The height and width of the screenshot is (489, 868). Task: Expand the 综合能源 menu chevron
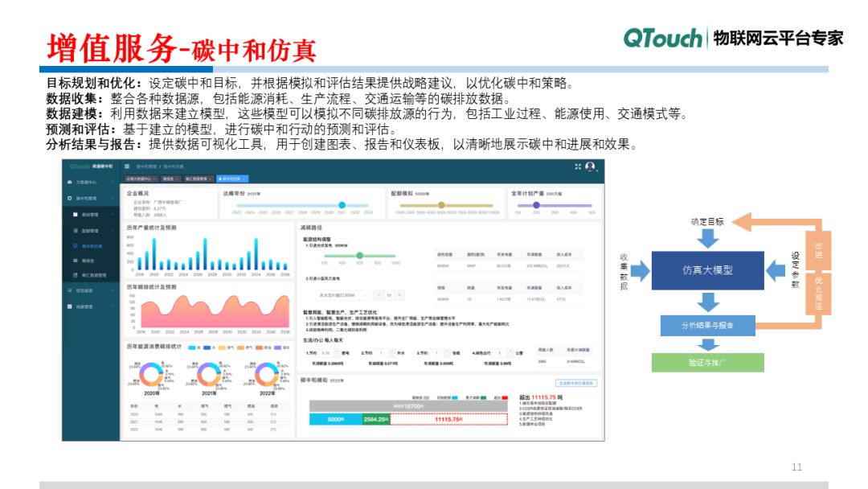(112, 290)
